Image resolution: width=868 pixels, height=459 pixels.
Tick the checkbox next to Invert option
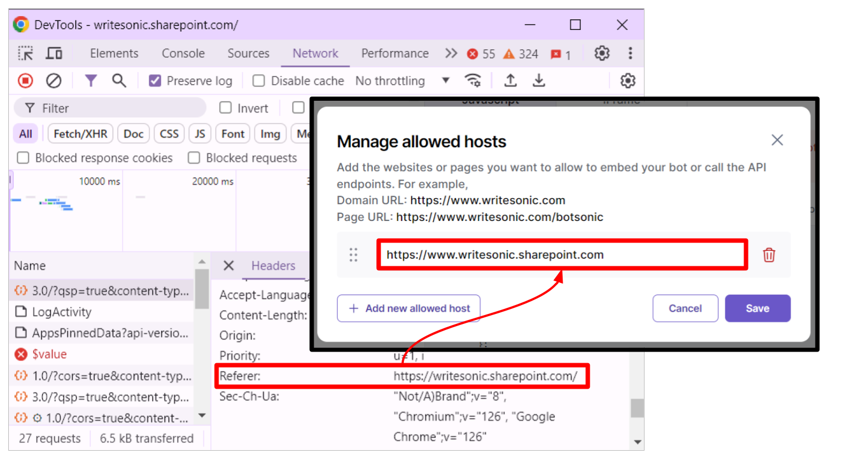tap(298, 107)
